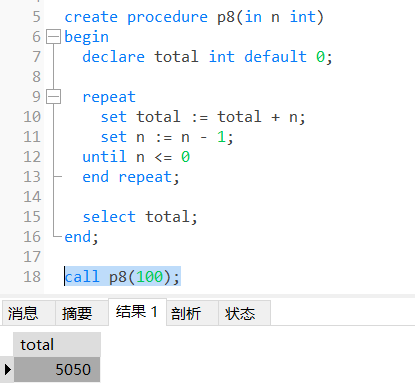Collapse the begin block fold marker
The width and height of the screenshot is (415, 385).
(53, 37)
